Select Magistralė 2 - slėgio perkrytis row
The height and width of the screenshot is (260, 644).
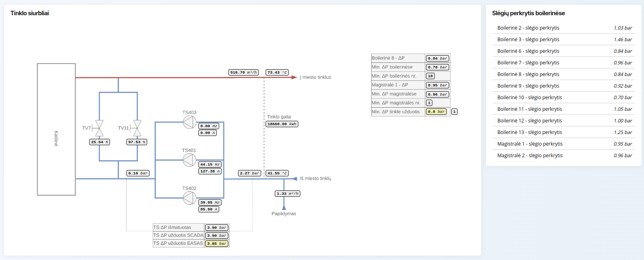[x=564, y=156]
